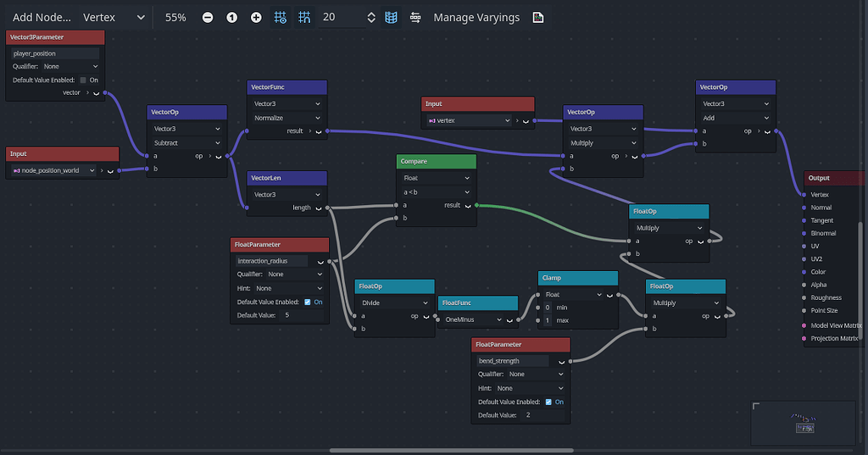Click the zoom out minus icon

208,18
